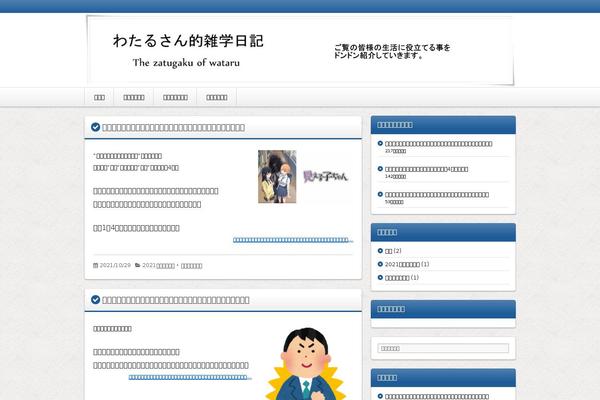The image size is (600, 400).
Task: Focus the sidebar search input field
Action: 443,348
